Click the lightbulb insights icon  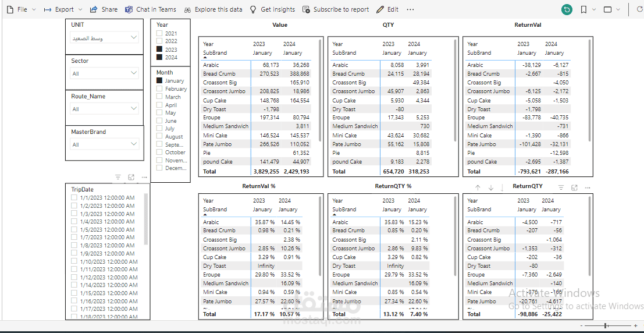254,9
